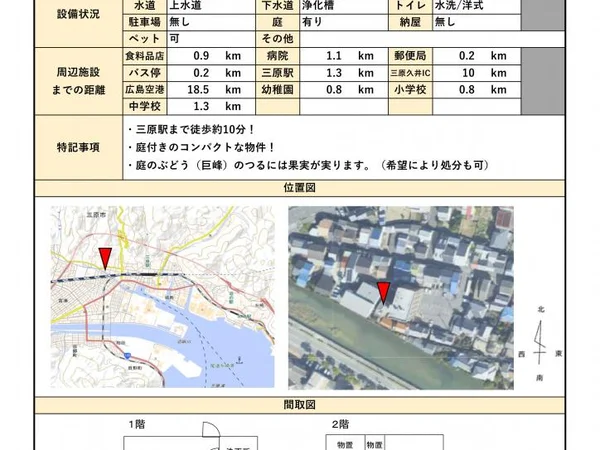Select the 0.2 distance for バス停
This screenshot has height=450, width=600.
(x=201, y=73)
